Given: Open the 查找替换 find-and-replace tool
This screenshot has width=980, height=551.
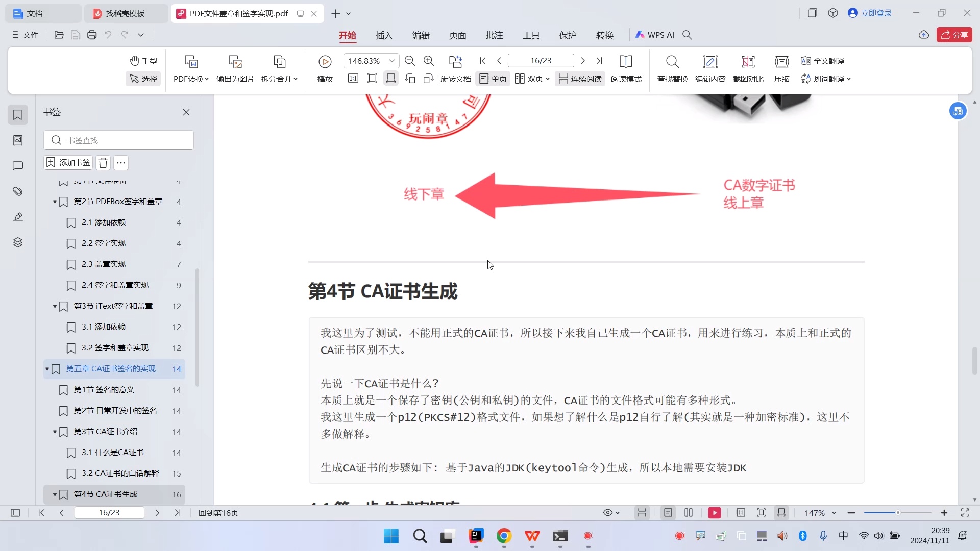Looking at the screenshot, I should [672, 69].
